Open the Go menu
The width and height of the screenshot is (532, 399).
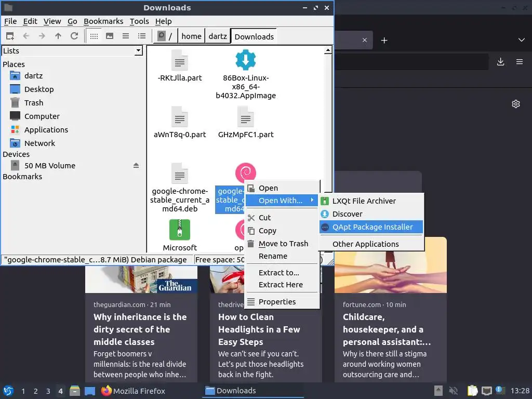(x=72, y=21)
